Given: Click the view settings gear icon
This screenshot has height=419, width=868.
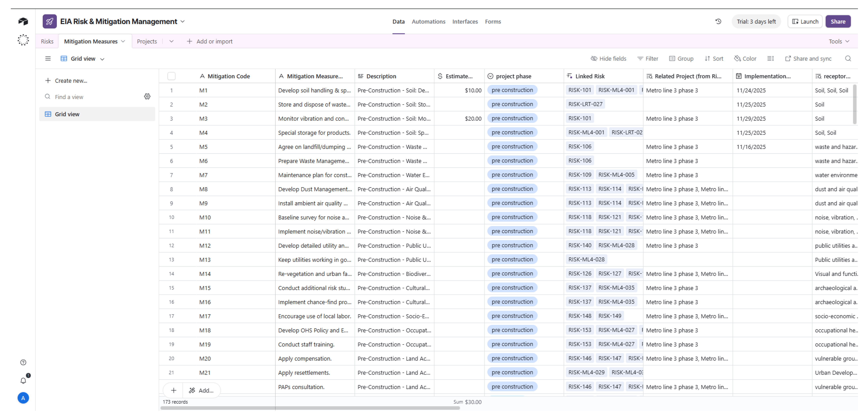Looking at the screenshot, I should click(x=147, y=97).
